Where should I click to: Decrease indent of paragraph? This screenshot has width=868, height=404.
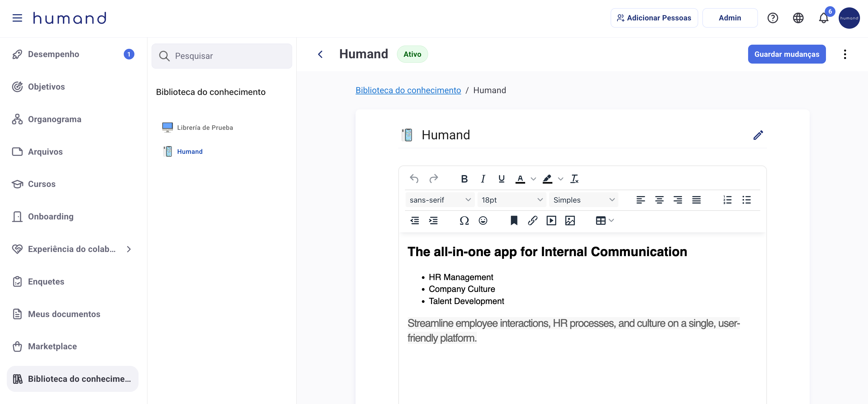point(414,221)
